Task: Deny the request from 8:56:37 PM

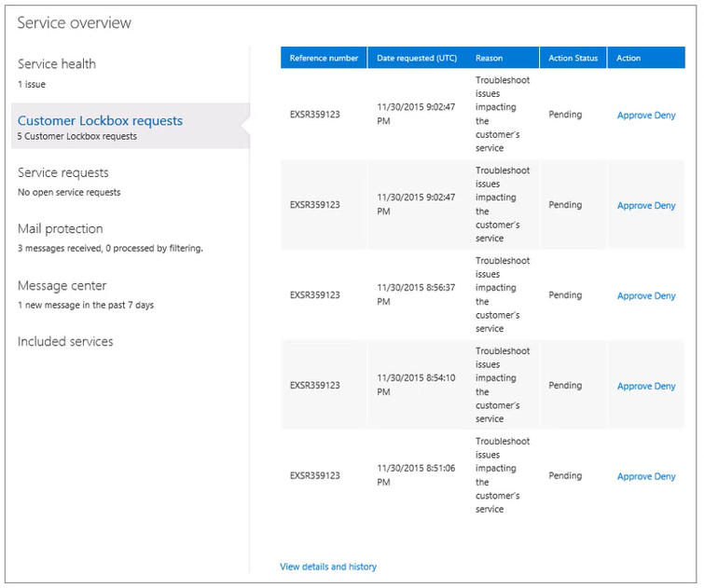Action: pyautogui.click(x=665, y=296)
